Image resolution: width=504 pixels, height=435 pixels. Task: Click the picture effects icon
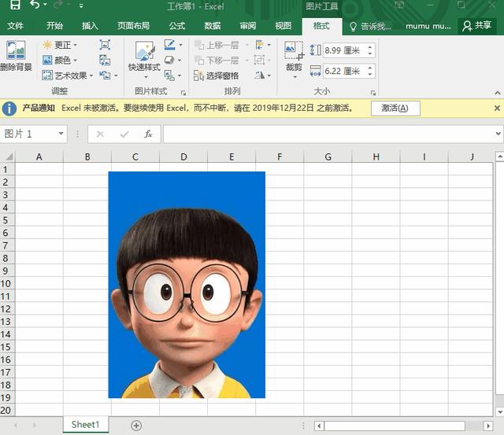[169, 60]
